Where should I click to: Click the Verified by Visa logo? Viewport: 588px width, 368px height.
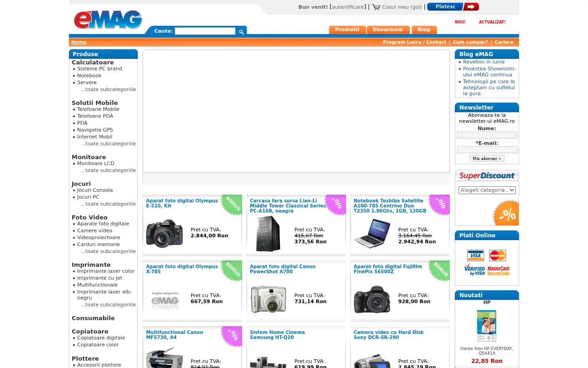pyautogui.click(x=474, y=270)
